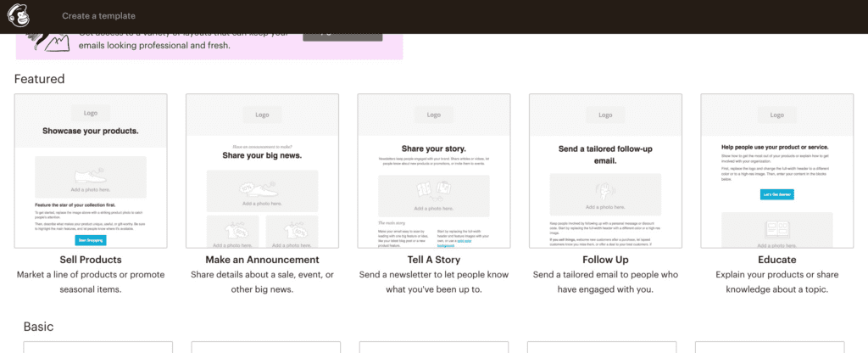The image size is (868, 353).
Task: Click the gray button in pink banner
Action: pyautogui.click(x=342, y=36)
